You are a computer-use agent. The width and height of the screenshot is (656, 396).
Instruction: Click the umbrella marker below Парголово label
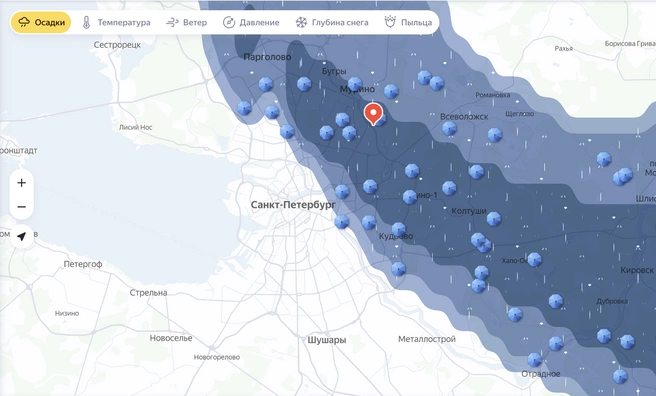(266, 84)
